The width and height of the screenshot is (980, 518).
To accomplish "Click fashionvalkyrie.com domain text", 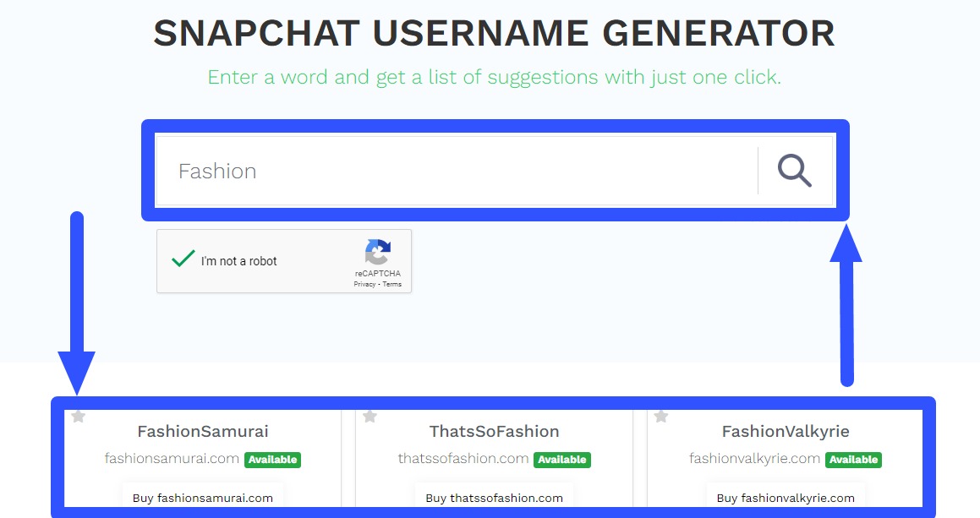I will 754,459.
